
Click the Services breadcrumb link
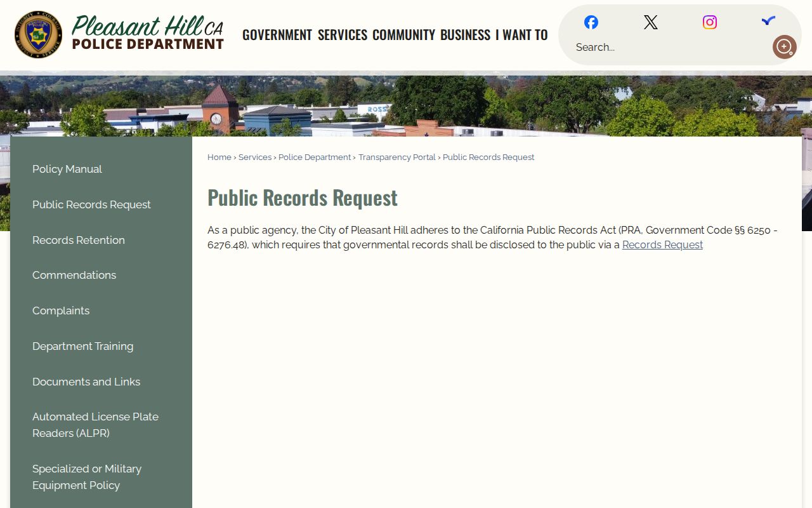[255, 157]
